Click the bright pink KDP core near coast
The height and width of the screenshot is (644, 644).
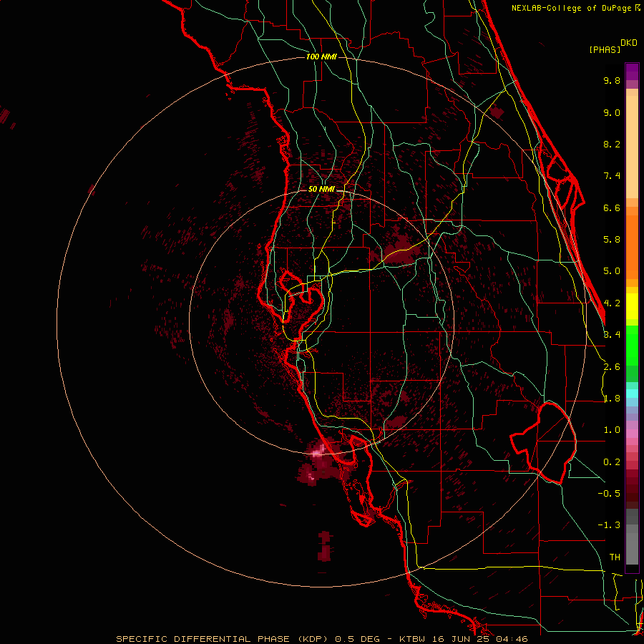click(319, 452)
